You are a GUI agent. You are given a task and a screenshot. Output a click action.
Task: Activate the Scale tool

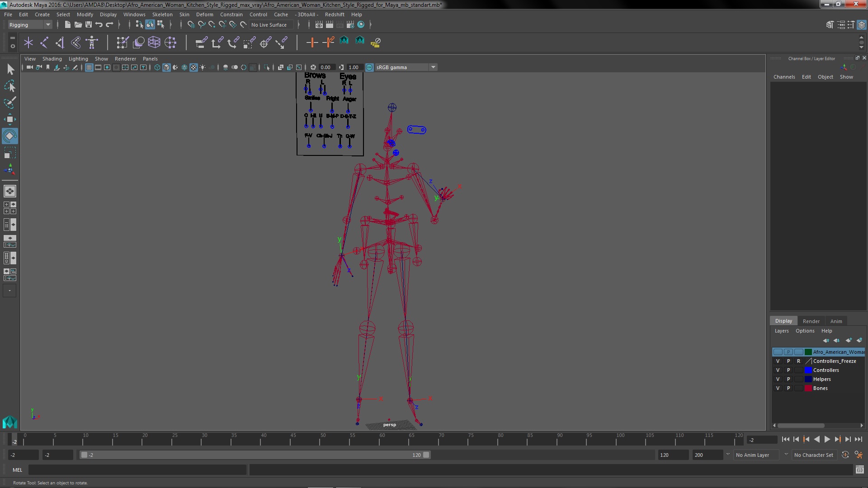click(x=10, y=153)
